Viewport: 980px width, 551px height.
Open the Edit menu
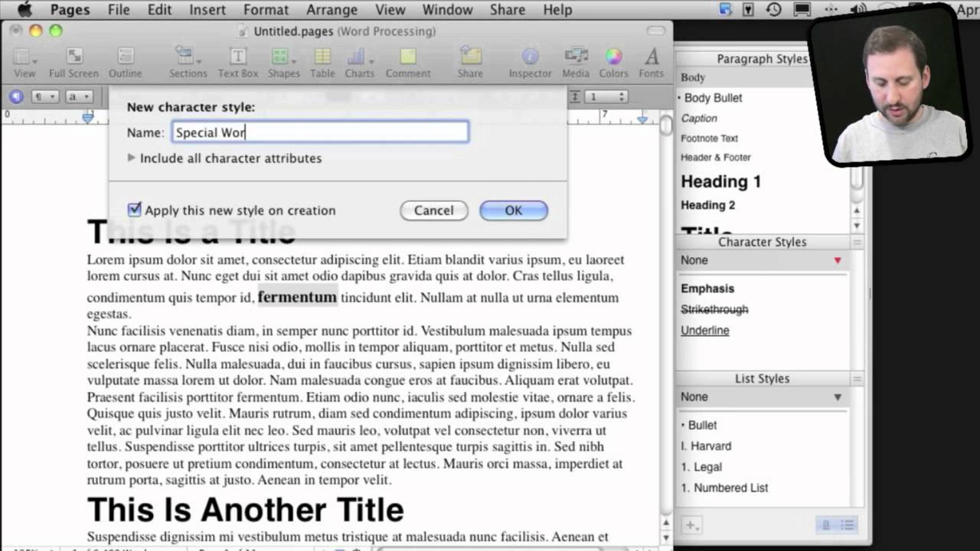click(x=159, y=10)
